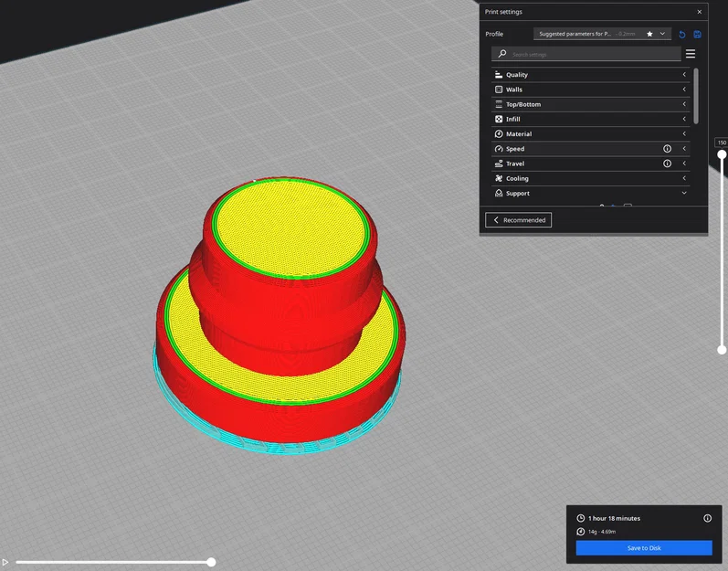The width and height of the screenshot is (728, 571).
Task: Click the '14g · 4.69m' material text
Action: [602, 532]
